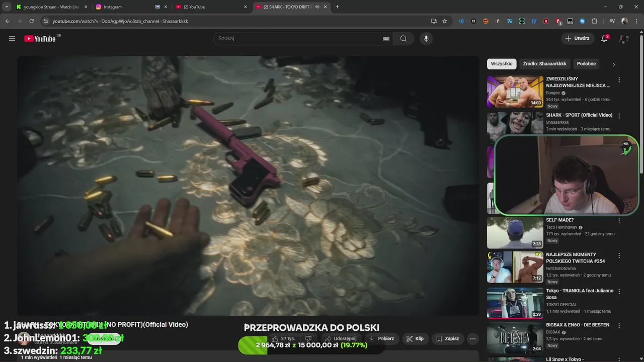Image resolution: width=644 pixels, height=362 pixels.
Task: Reload the page with the refresh icon
Action: click(31, 21)
